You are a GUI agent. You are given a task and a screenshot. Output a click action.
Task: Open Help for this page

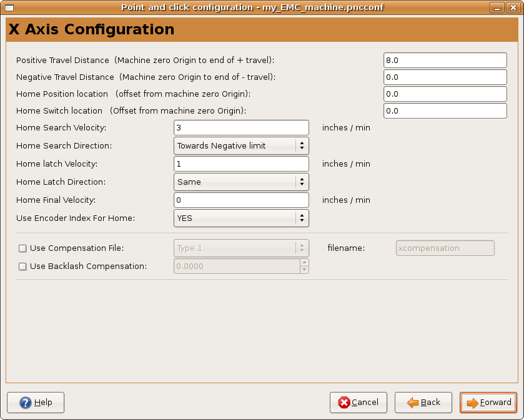pyautogui.click(x=36, y=403)
